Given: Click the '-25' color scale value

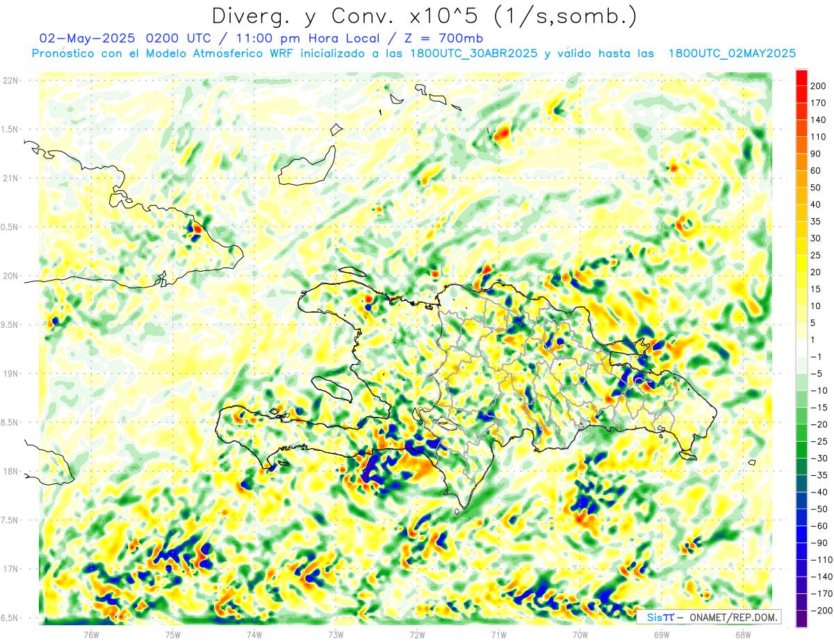Looking at the screenshot, I should (x=818, y=442).
